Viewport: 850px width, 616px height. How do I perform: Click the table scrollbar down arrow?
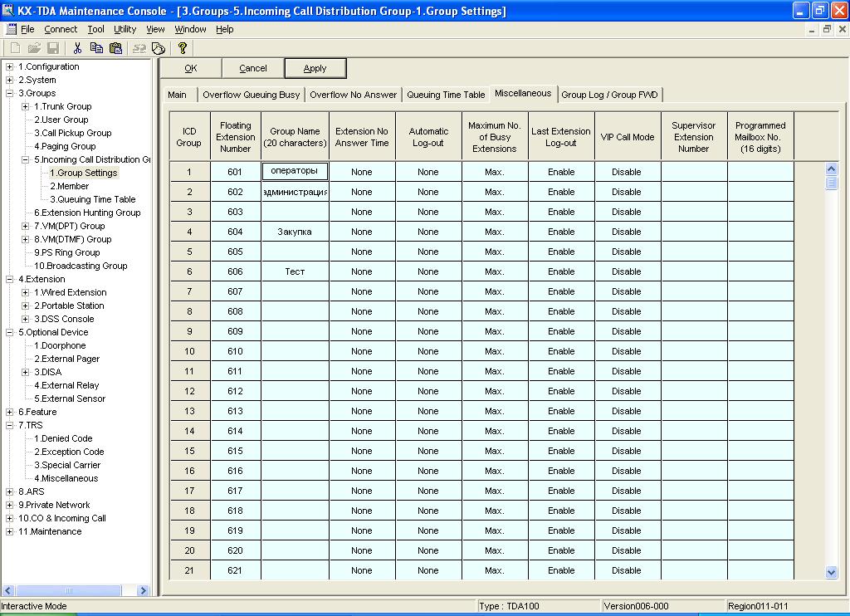831,571
